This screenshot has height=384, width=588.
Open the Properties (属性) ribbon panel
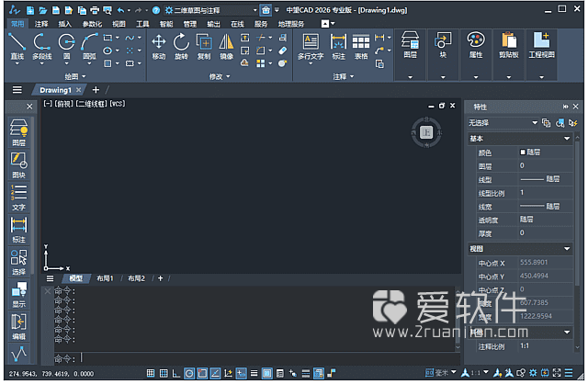click(x=476, y=54)
